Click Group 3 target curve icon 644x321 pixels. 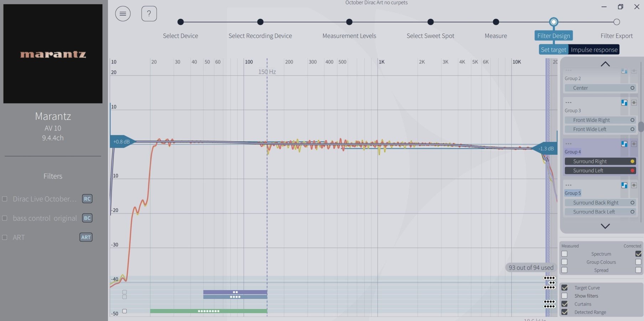coord(624,103)
